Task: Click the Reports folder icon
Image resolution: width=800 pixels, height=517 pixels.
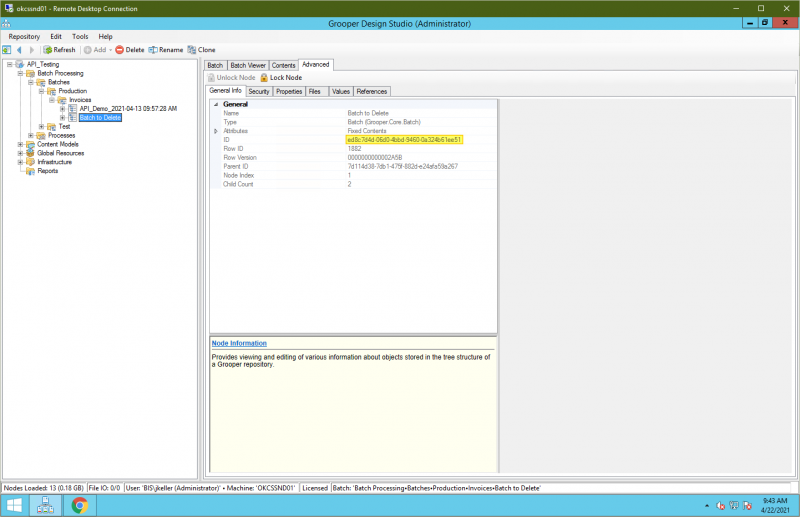Action: click(31, 171)
